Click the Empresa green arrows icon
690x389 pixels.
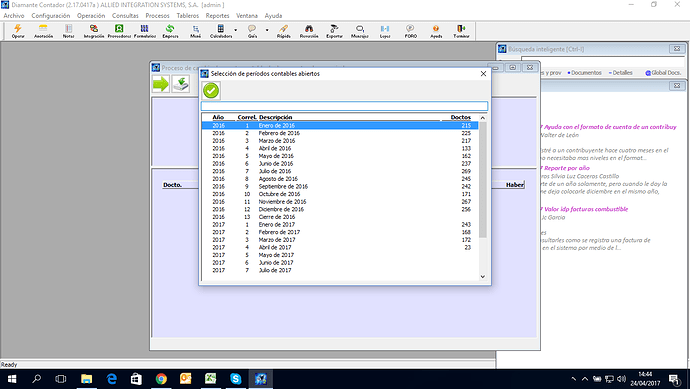point(170,31)
